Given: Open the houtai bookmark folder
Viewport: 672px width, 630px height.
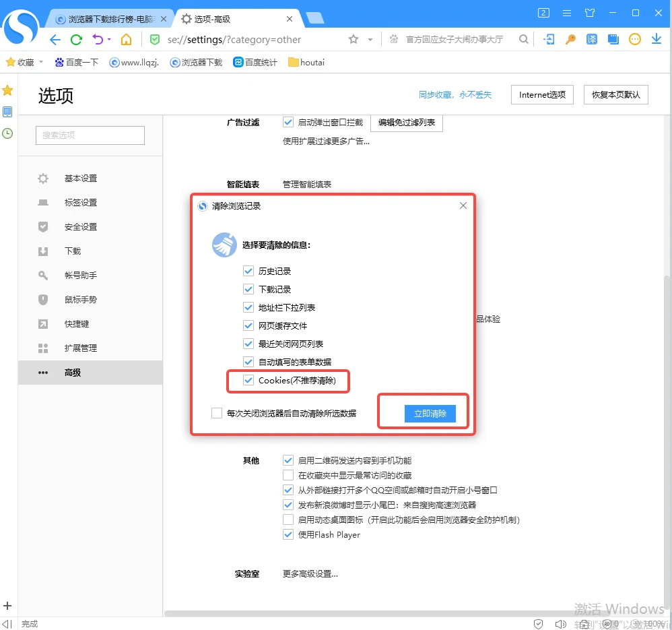Looking at the screenshot, I should point(306,63).
